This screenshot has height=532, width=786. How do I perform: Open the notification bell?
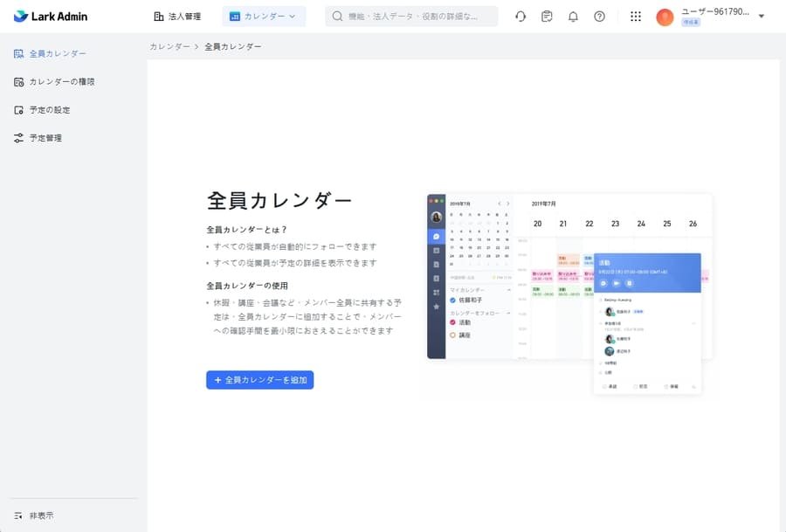pyautogui.click(x=573, y=16)
